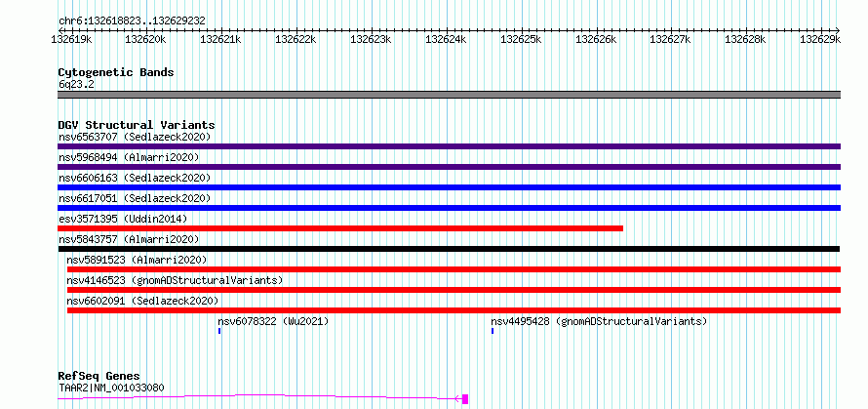The image size is (868, 409).
Task: Click nsv4495428 (gnomADStructuralVariants) label
Action: pyautogui.click(x=599, y=321)
